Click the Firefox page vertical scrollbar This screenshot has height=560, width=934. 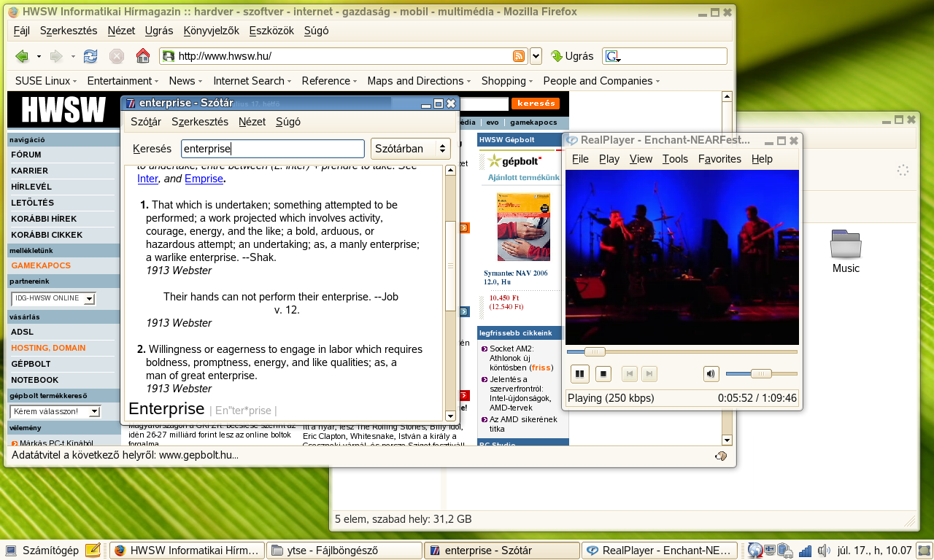(727, 268)
